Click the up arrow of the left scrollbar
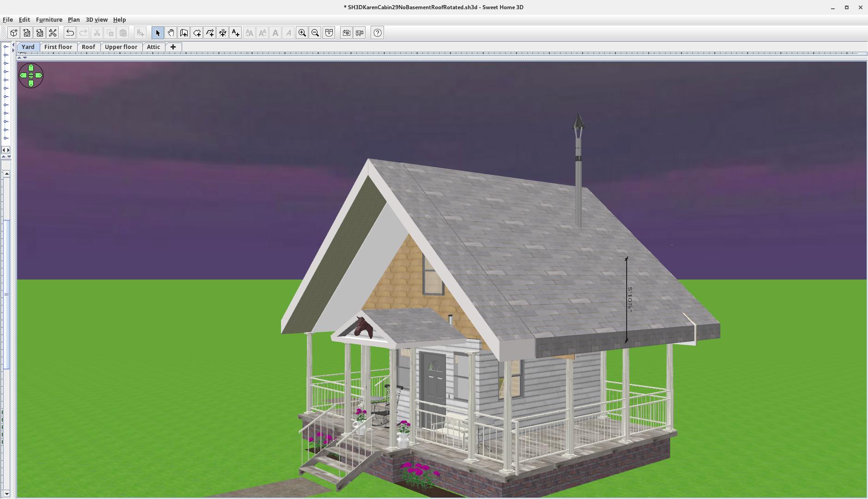Screen dimensions: 868x499 coord(6,174)
